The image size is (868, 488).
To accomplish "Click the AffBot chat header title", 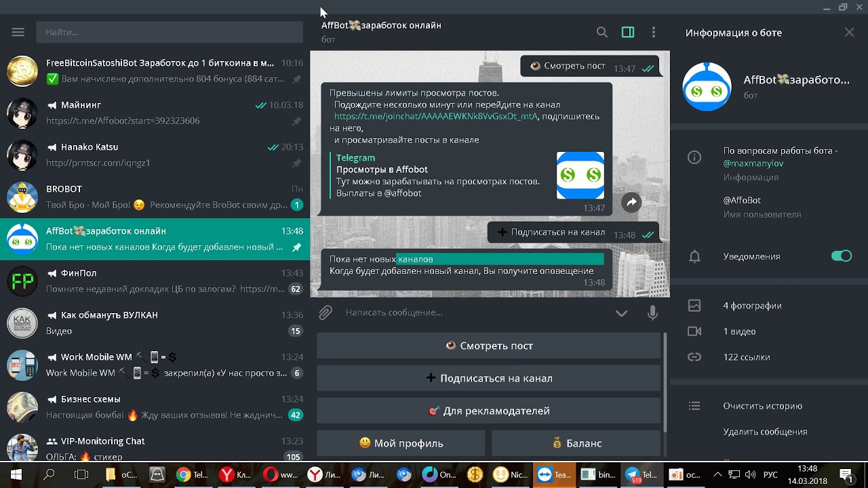I will pyautogui.click(x=381, y=25).
